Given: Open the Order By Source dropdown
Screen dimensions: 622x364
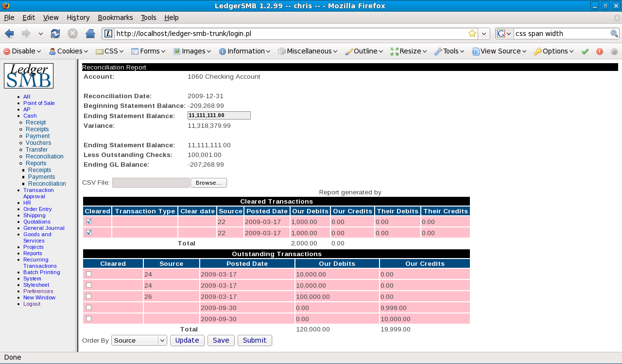Looking at the screenshot, I should point(139,340).
